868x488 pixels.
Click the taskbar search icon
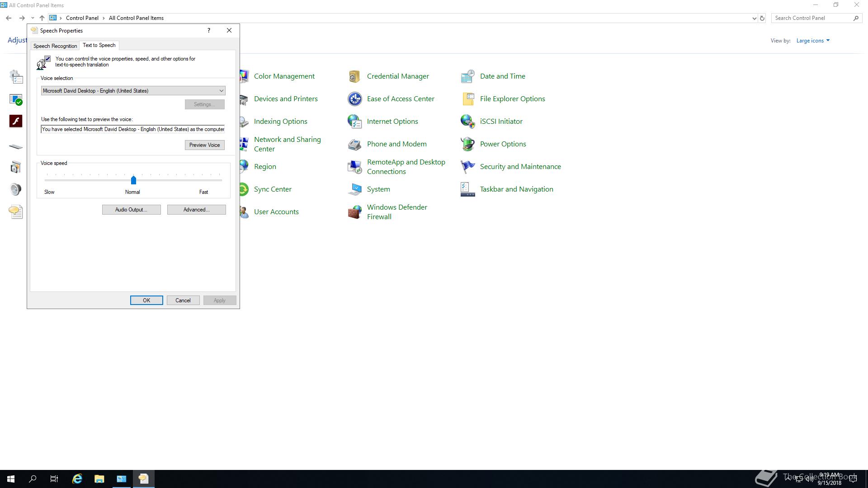coord(33,479)
